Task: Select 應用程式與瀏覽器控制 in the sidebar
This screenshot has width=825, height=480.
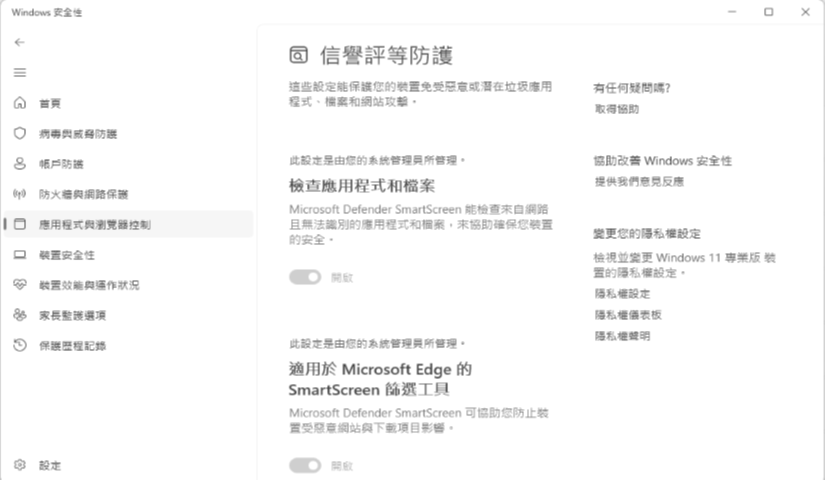Action: pos(128,224)
